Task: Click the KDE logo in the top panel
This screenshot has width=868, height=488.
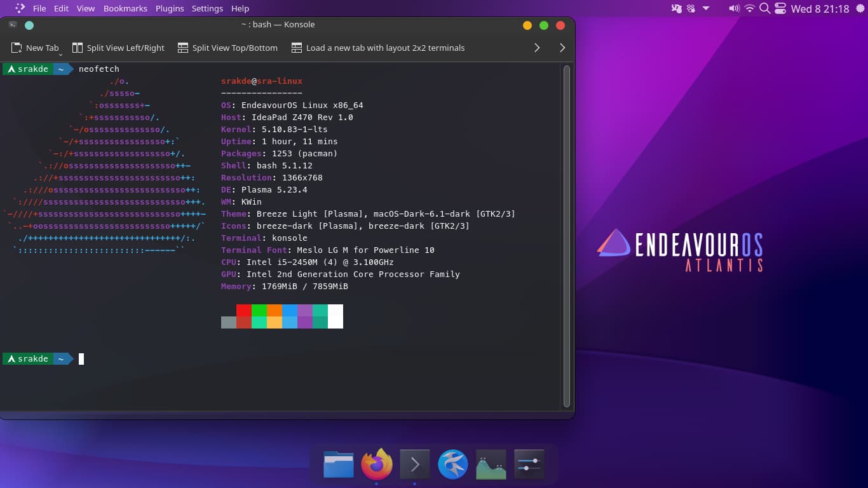Action: coord(20,8)
